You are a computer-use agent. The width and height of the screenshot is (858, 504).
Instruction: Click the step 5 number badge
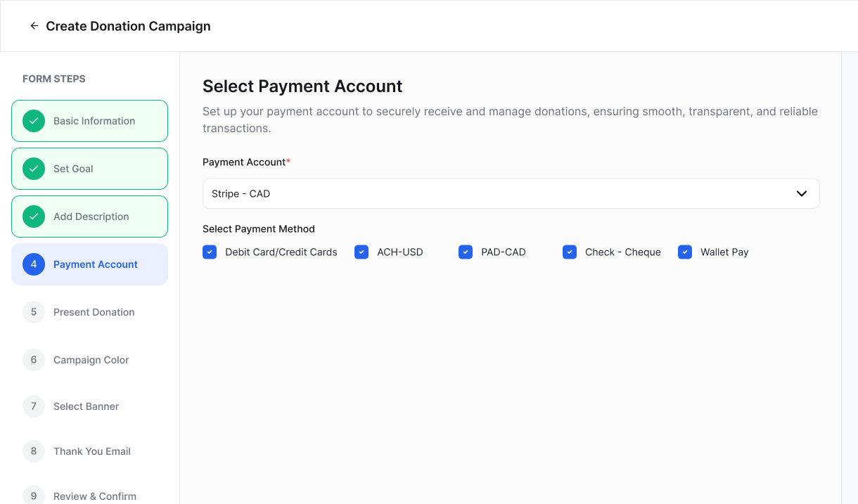(34, 312)
